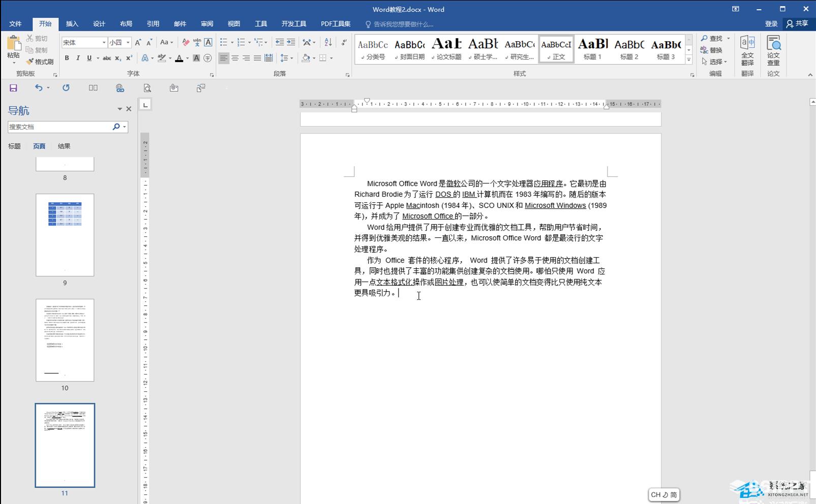Click the redo/repeat circular arrow icon

(66, 88)
